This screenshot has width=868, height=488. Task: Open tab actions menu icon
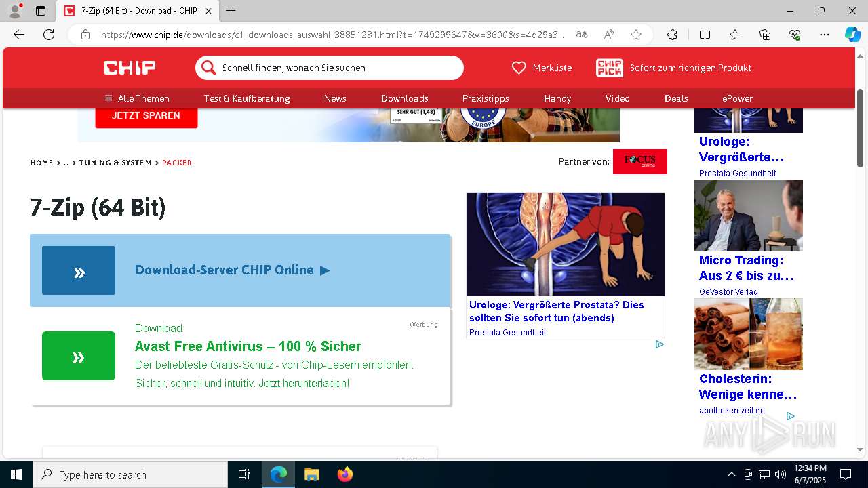point(41,11)
